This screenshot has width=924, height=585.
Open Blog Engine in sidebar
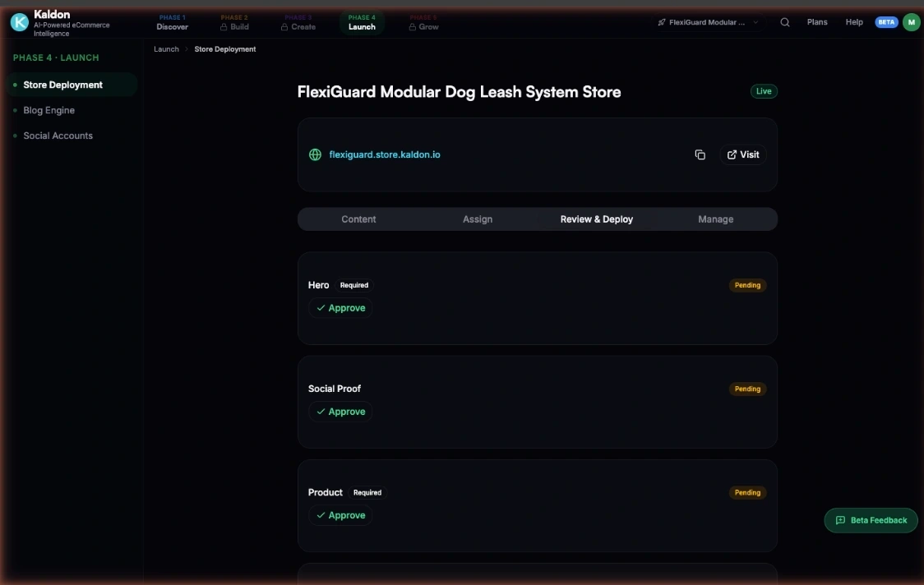(49, 110)
